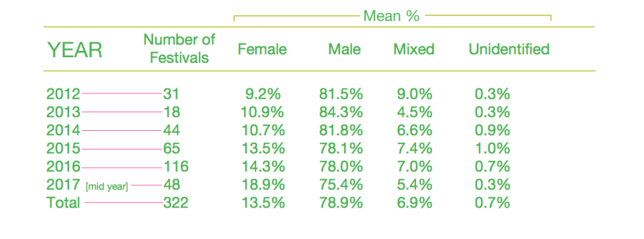Click the YEAR column header
Viewport: 644px width, 239px height.
[x=75, y=50]
